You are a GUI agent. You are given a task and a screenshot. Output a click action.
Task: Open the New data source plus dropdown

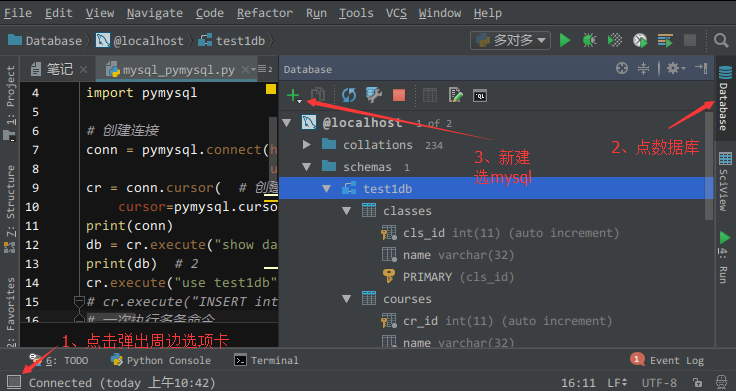(x=294, y=96)
